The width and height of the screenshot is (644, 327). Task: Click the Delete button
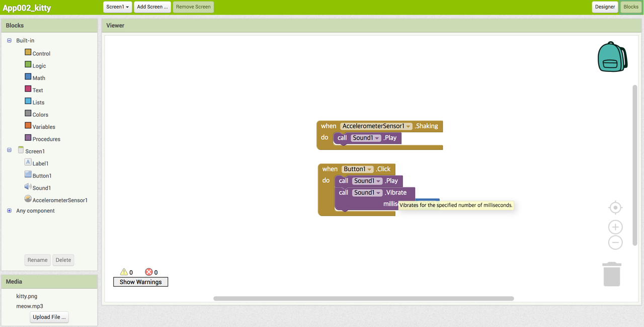[63, 260]
